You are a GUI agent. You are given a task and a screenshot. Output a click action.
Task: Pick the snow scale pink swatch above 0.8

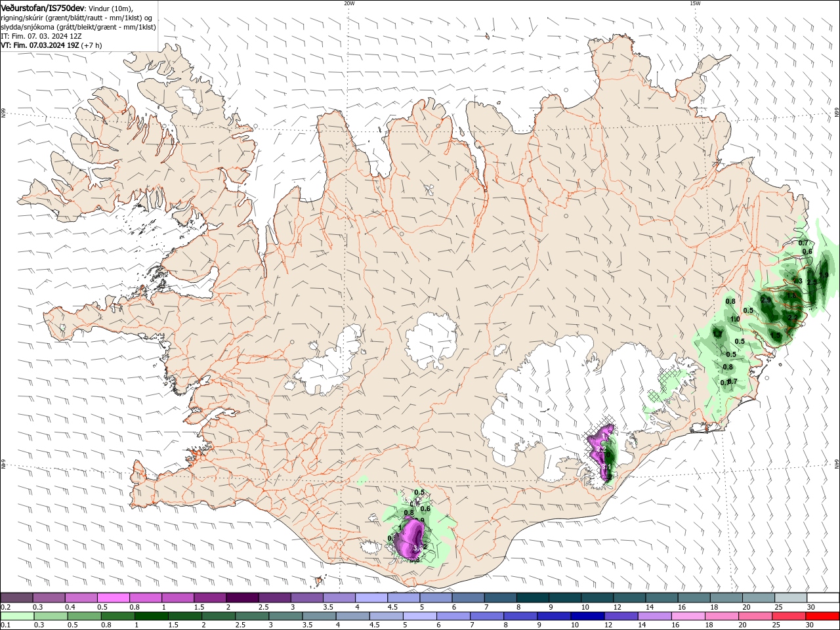tap(146, 598)
